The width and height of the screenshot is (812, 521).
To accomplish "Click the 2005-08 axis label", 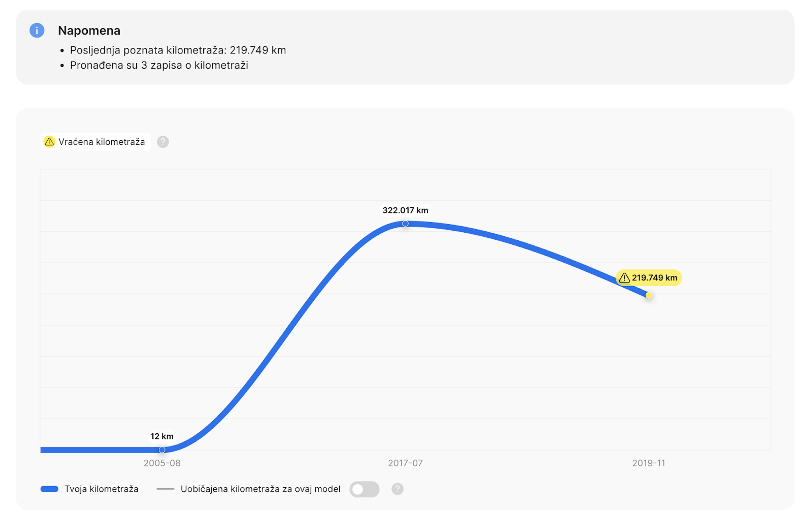I will 162,463.
